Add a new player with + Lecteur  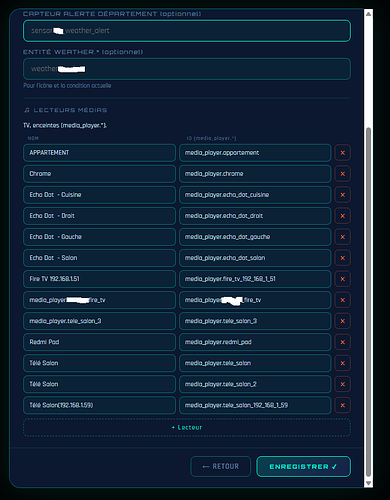(187, 427)
